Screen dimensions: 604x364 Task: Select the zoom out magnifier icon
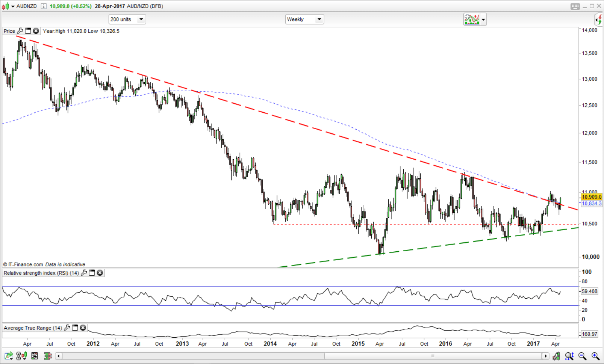click(582, 356)
